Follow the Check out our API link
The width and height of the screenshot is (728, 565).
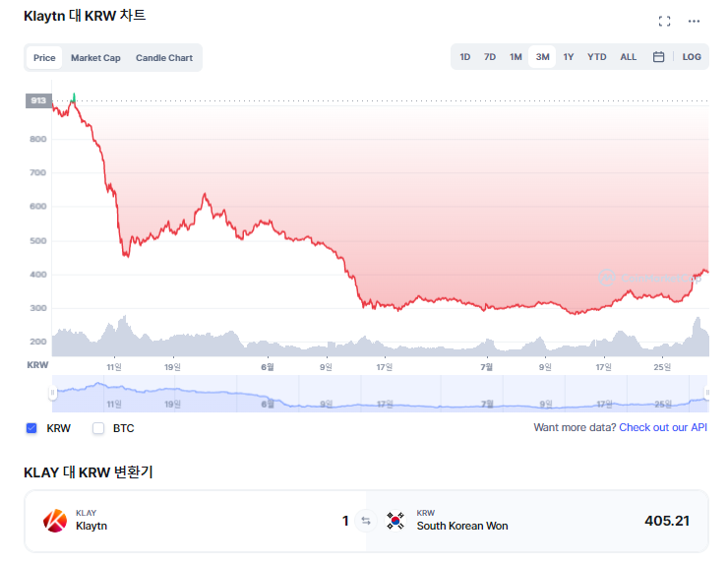pos(662,427)
